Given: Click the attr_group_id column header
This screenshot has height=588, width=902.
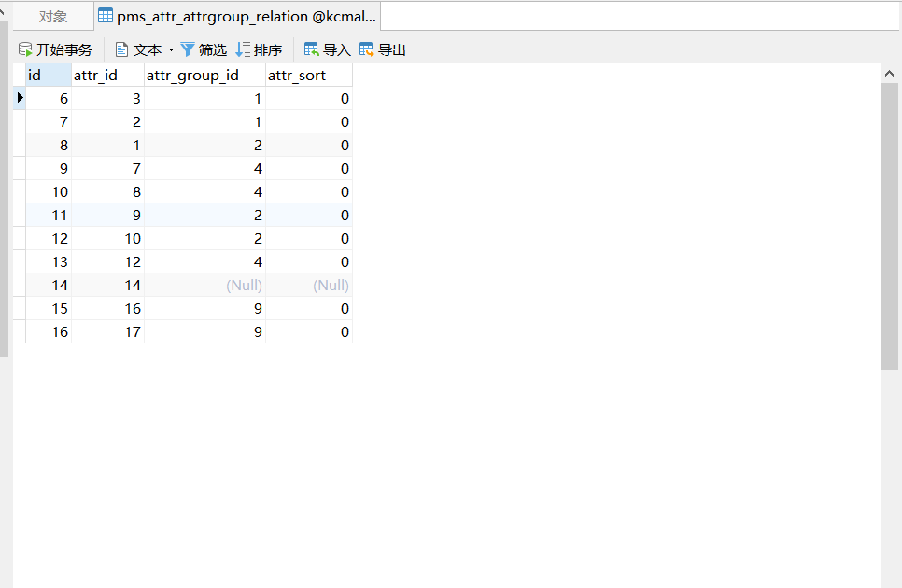Looking at the screenshot, I should point(204,76).
